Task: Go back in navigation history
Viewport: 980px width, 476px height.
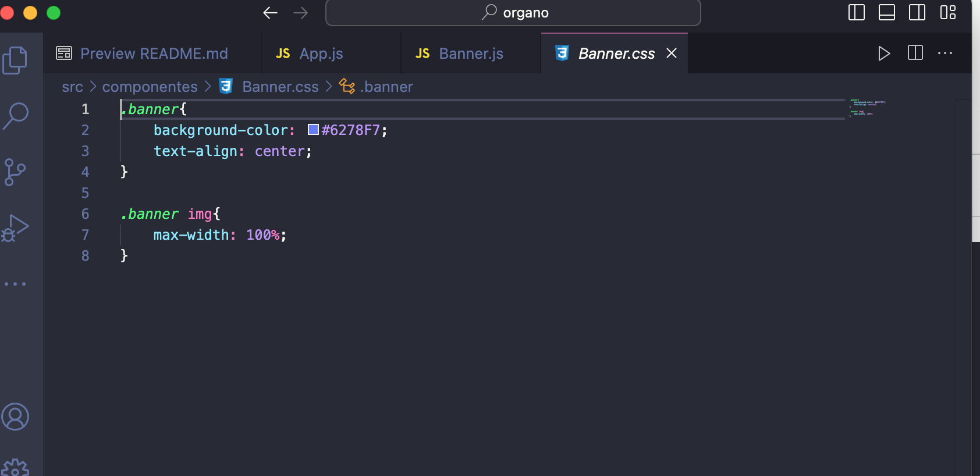Action: (270, 13)
